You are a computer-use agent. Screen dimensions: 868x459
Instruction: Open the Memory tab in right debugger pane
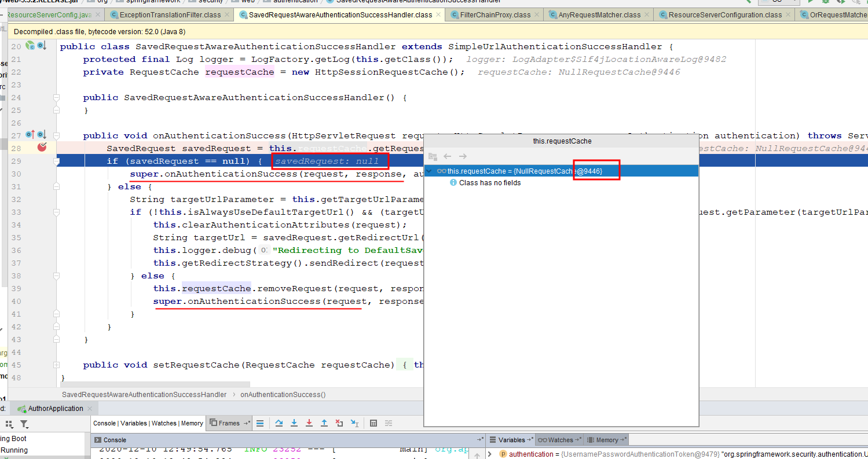click(x=607, y=440)
